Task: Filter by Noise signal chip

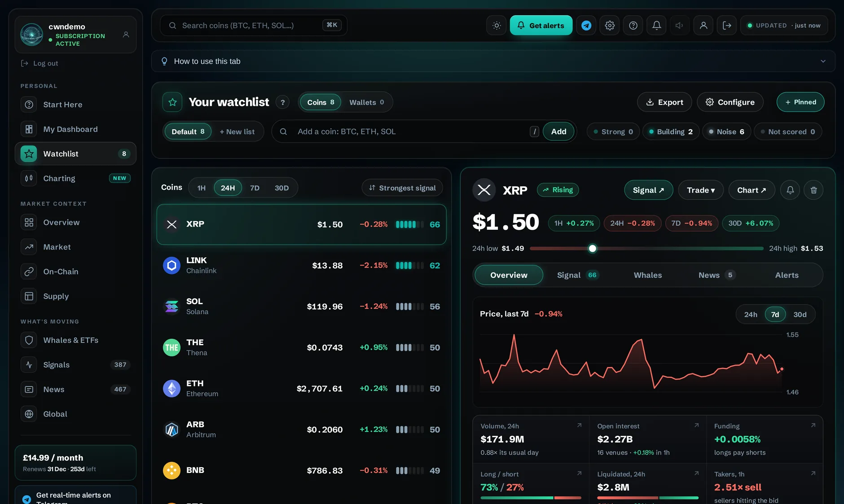Action: tap(726, 131)
